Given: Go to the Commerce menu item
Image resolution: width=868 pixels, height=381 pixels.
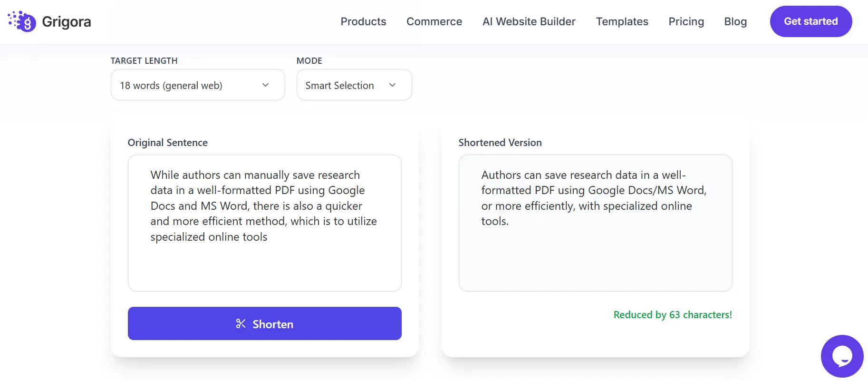Looking at the screenshot, I should click(434, 21).
